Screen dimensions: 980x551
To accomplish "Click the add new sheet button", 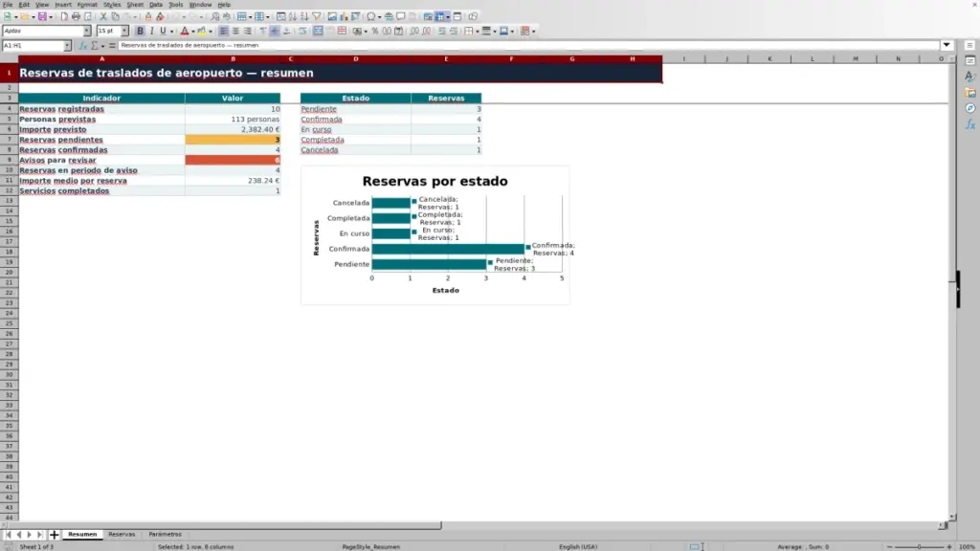I will pos(54,535).
